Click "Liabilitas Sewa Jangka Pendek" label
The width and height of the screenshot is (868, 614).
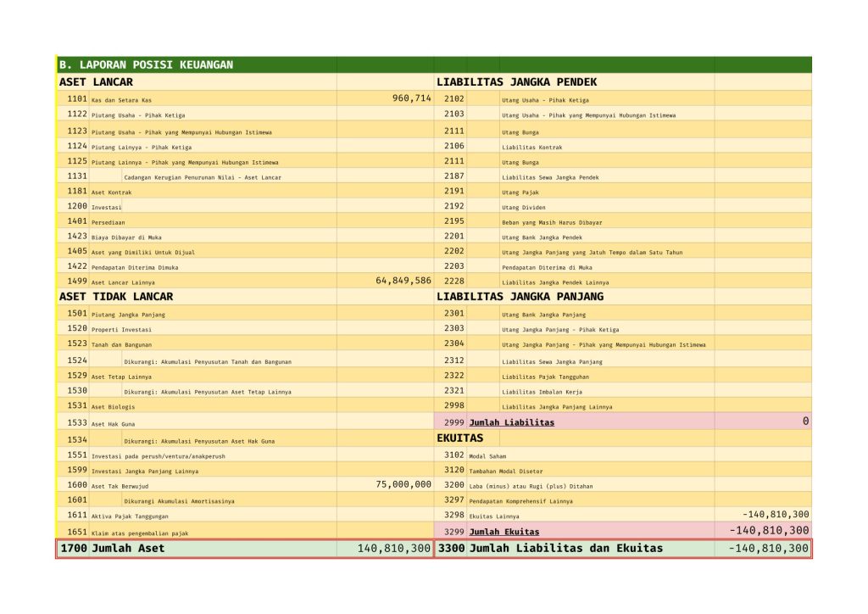pos(550,177)
